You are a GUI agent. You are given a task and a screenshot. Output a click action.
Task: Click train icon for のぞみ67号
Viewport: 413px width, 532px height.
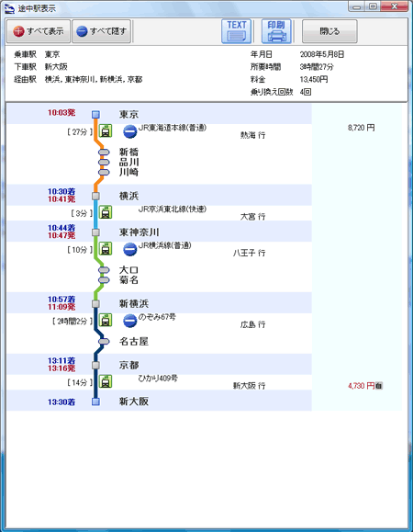point(106,320)
